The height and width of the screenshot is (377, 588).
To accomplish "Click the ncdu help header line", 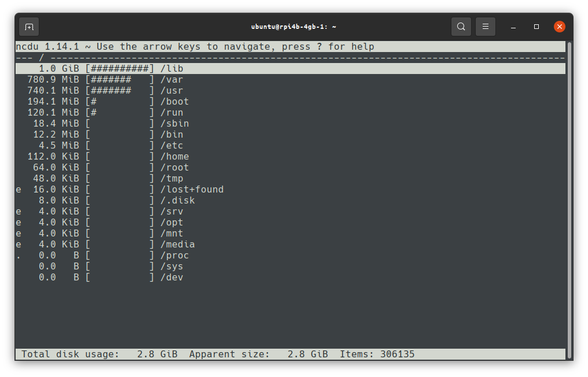I will pyautogui.click(x=194, y=47).
